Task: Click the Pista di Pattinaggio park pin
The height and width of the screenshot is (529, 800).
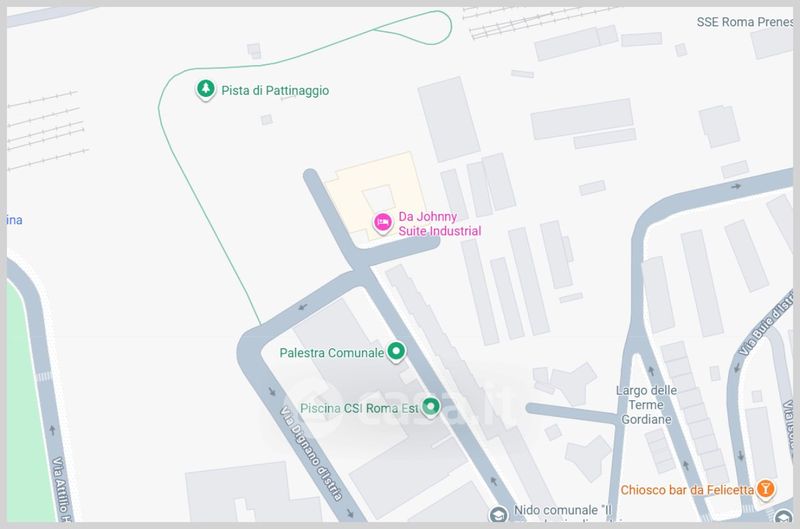Action: click(x=206, y=89)
